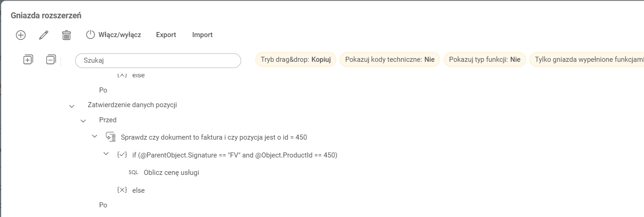Collapse the Przed node chevron
Image resolution: width=644 pixels, height=217 pixels.
tap(83, 120)
